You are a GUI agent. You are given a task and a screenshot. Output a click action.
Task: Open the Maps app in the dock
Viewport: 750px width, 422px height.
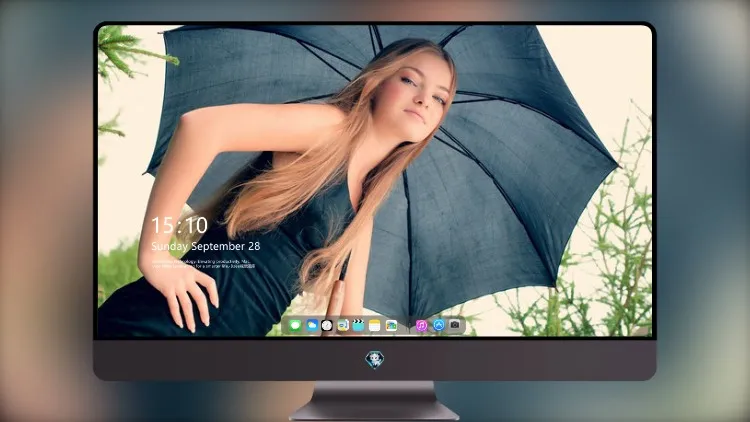tap(343, 326)
